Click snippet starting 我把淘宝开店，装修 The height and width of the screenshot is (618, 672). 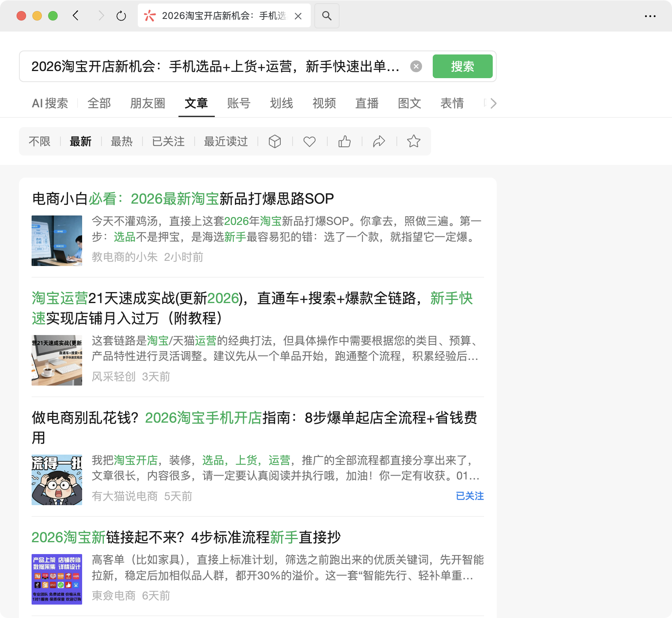(286, 468)
